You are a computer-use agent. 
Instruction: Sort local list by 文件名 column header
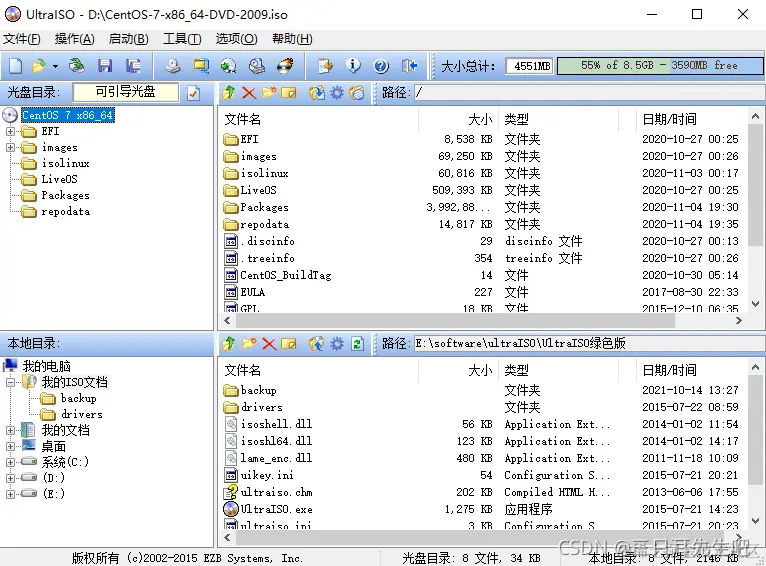click(x=319, y=370)
